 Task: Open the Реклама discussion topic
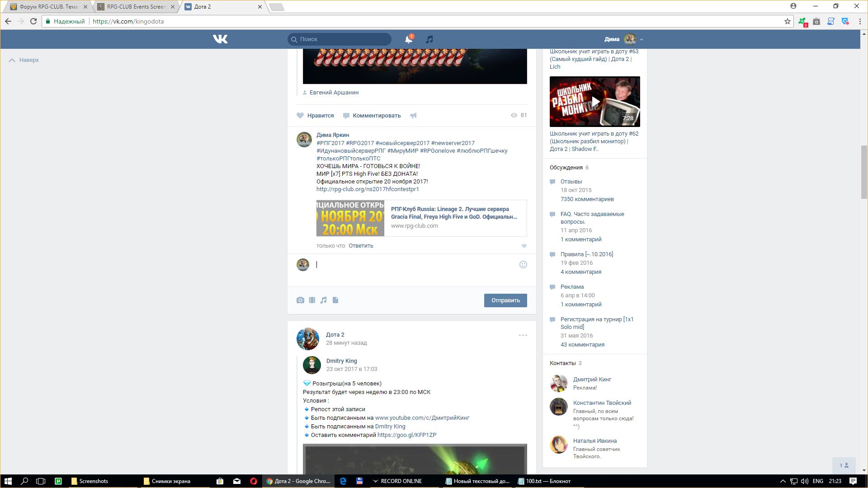pos(572,287)
